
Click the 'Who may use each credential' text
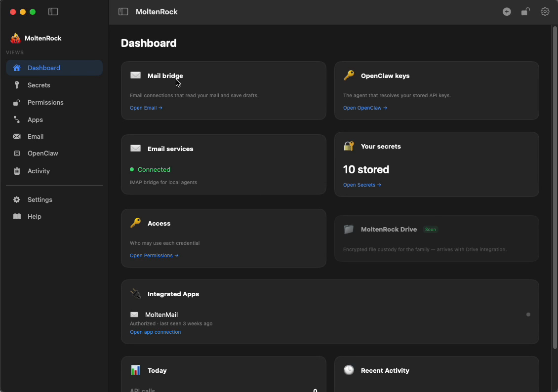(165, 243)
